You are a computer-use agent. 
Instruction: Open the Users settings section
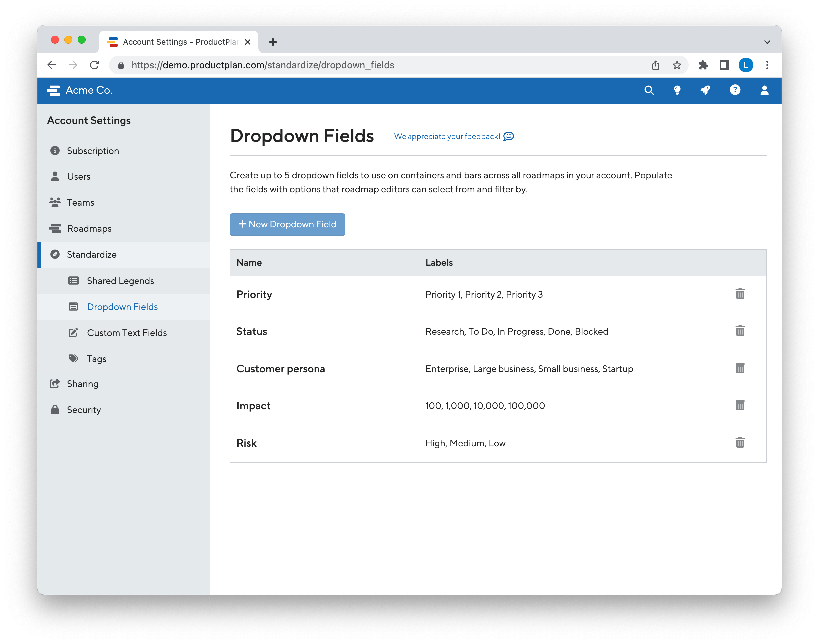pyautogui.click(x=78, y=176)
